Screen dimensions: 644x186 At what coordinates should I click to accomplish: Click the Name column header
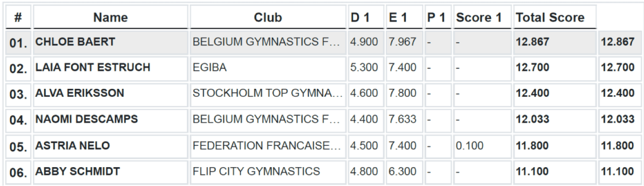110,18
